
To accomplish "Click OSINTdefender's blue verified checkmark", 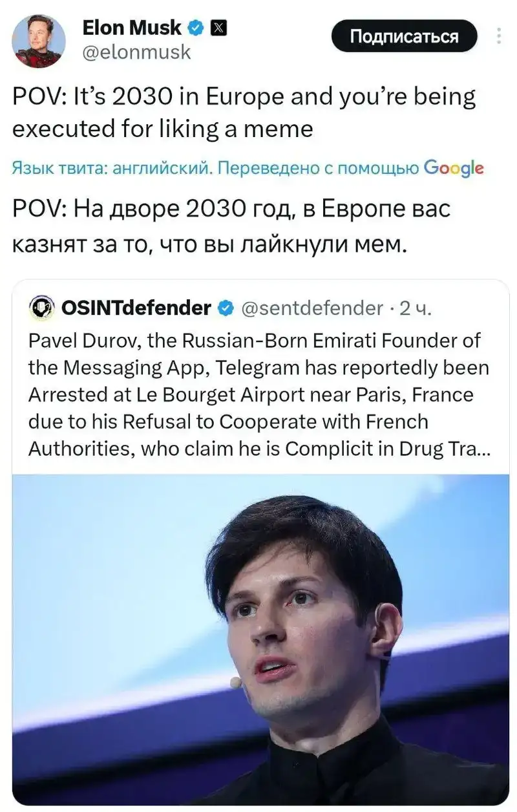I will click(225, 308).
